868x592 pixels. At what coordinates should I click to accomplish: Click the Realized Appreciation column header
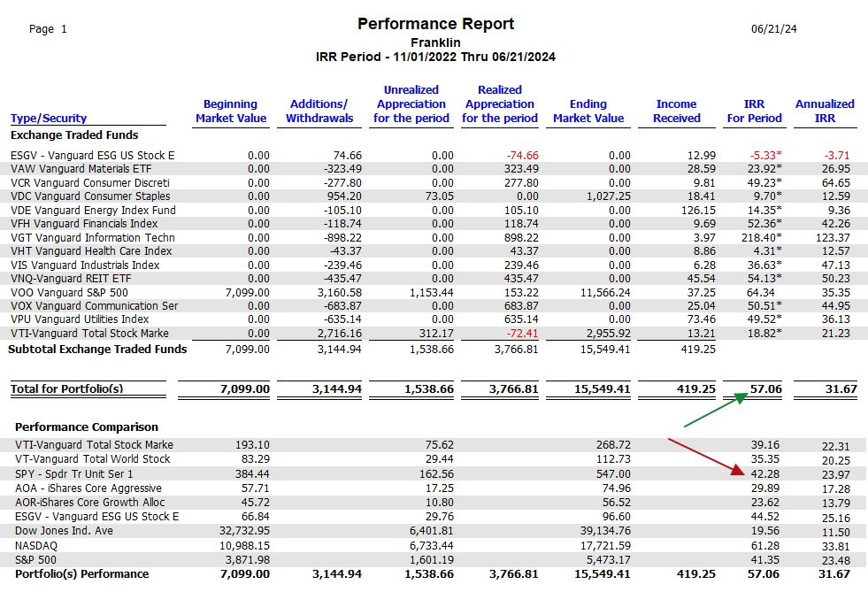500,104
